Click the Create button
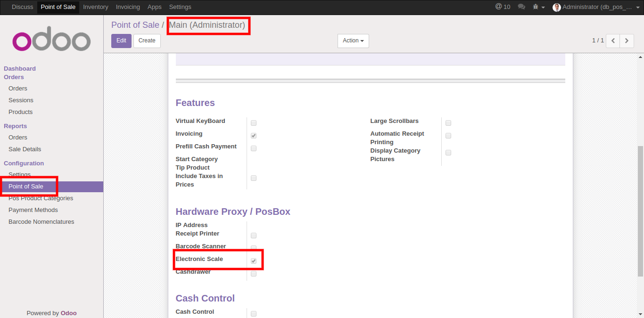This screenshot has width=644, height=318. [147, 41]
